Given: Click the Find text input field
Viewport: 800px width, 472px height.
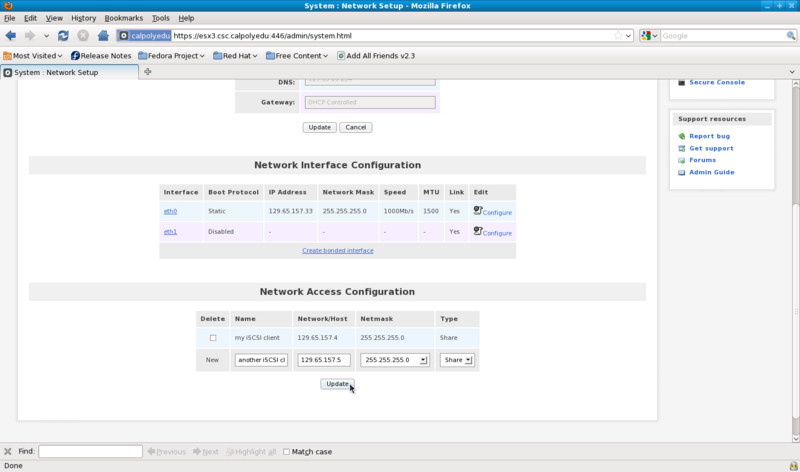Looking at the screenshot, I should (x=90, y=452).
